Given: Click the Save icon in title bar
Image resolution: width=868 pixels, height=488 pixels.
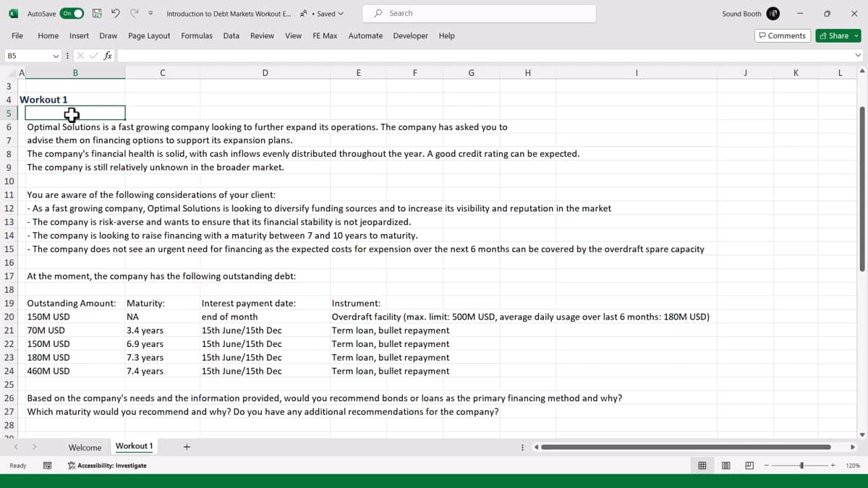Looking at the screenshot, I should click(x=98, y=14).
